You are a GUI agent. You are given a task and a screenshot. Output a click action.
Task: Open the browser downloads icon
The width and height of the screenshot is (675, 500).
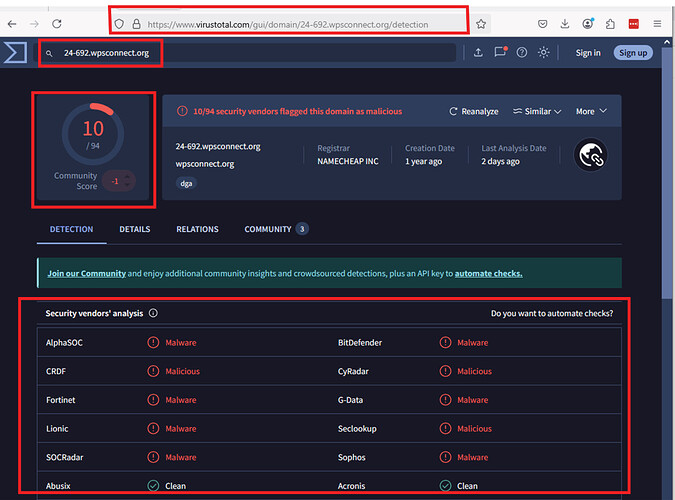click(x=565, y=24)
